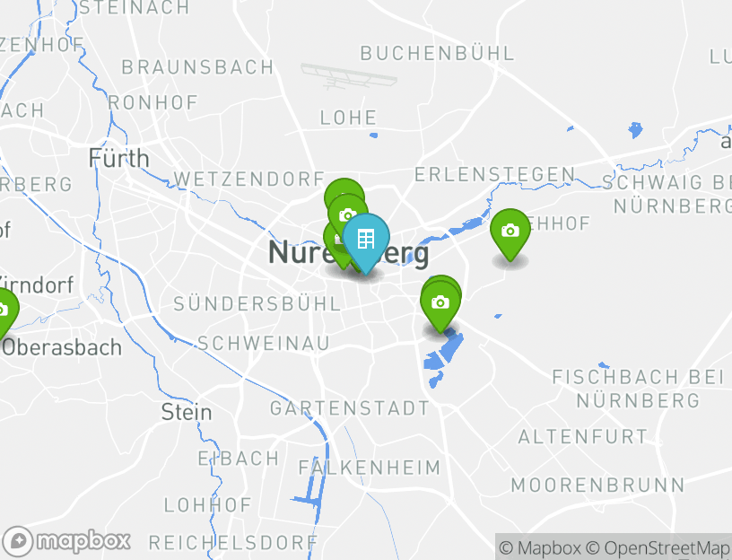Click the Fischbach bei Nürnberg label
Image resolution: width=732 pixels, height=560 pixels.
coord(638,389)
